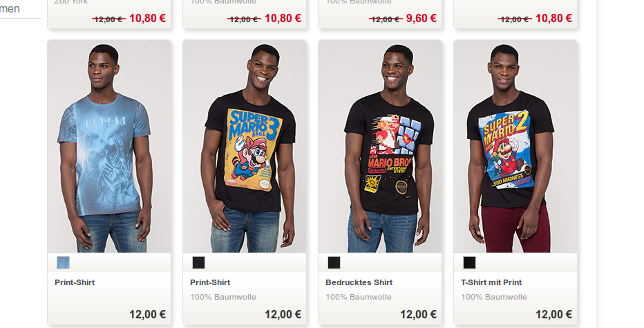Open the Super Mario Bros 3 shirt photo
The width and height of the screenshot is (644, 328).
[245, 147]
